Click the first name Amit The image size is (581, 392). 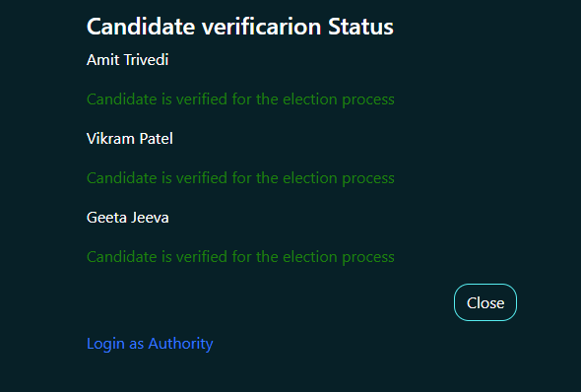tap(103, 60)
